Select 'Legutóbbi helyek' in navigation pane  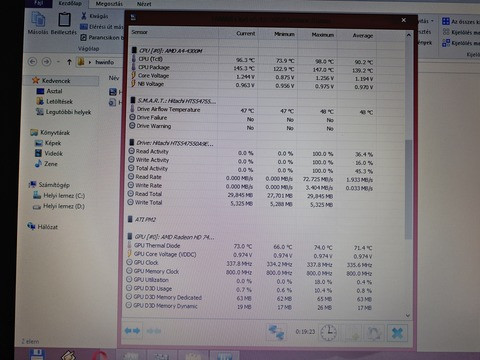point(63,112)
